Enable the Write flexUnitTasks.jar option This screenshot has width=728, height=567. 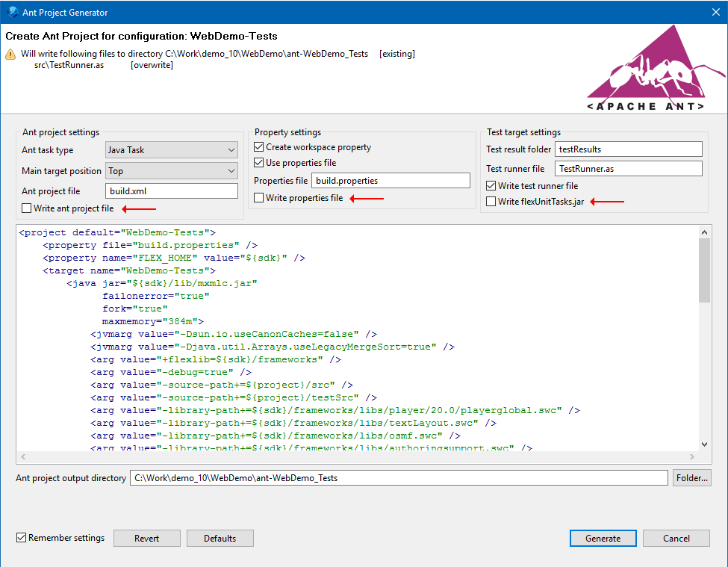[491, 201]
